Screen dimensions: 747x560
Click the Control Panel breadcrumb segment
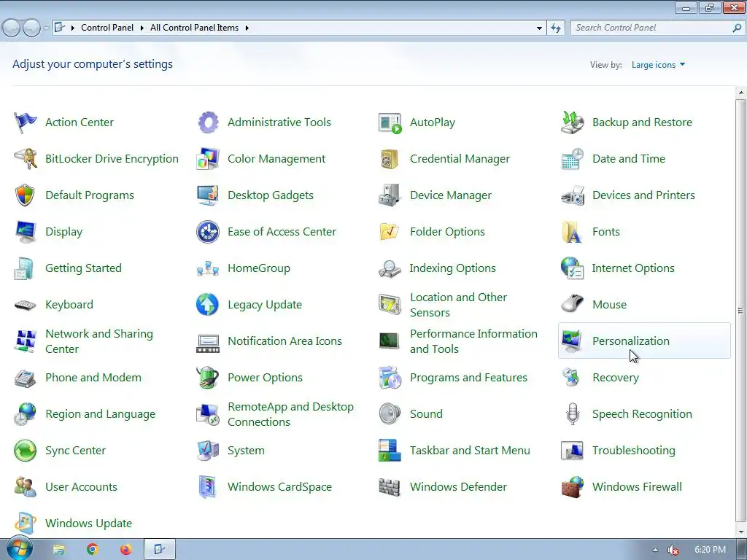107,28
